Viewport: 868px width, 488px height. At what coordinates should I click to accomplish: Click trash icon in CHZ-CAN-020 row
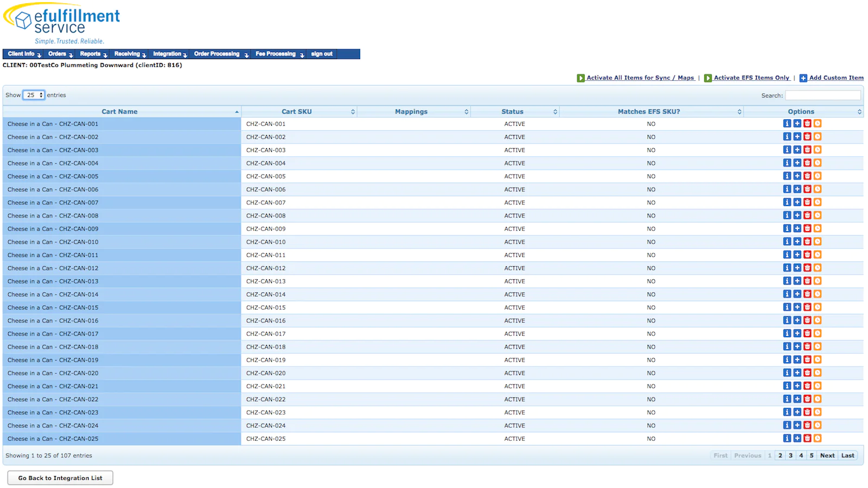pos(807,373)
